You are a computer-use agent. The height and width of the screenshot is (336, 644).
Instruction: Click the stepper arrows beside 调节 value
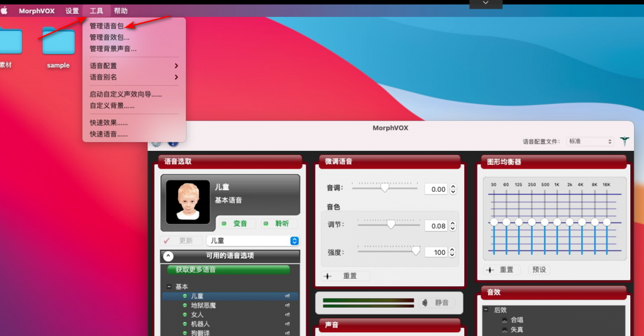click(453, 226)
